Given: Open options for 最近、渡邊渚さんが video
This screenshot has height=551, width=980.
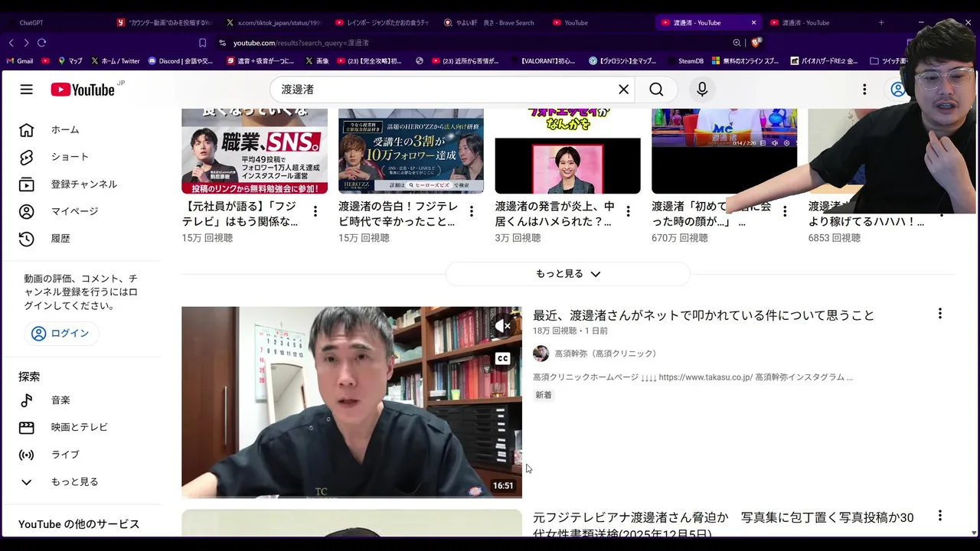Looking at the screenshot, I should pos(939,314).
